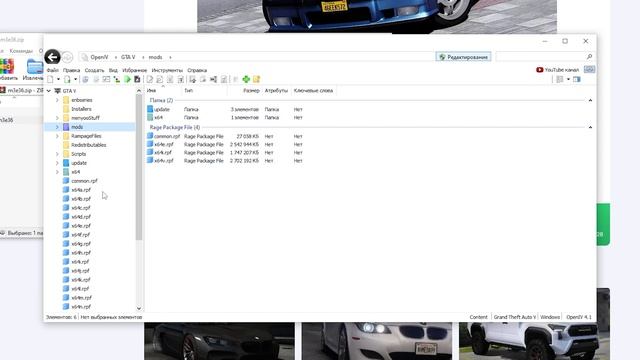Select the x64 folder in file list
This screenshot has width=640, height=360.
coord(158,118)
